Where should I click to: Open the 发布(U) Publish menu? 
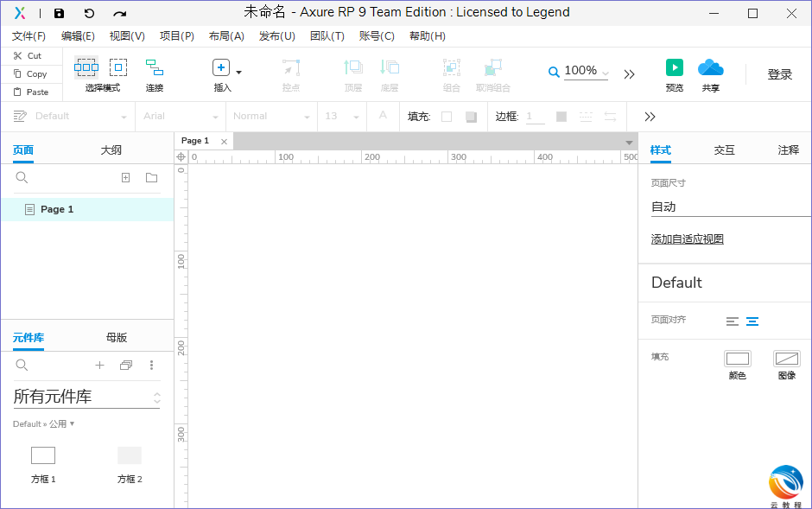[x=276, y=36]
